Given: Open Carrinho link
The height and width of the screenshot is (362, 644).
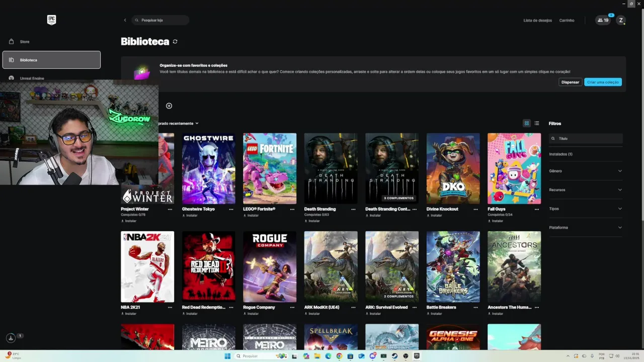Looking at the screenshot, I should (x=567, y=21).
